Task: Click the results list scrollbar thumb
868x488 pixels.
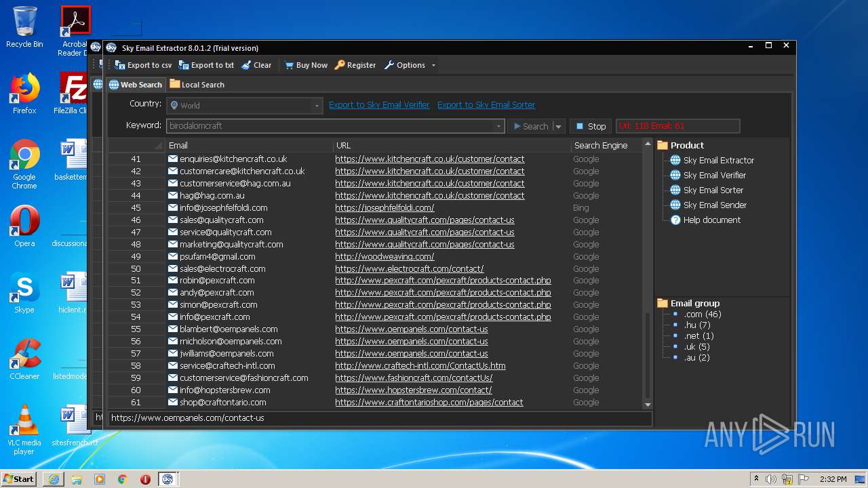Action: tap(647, 354)
